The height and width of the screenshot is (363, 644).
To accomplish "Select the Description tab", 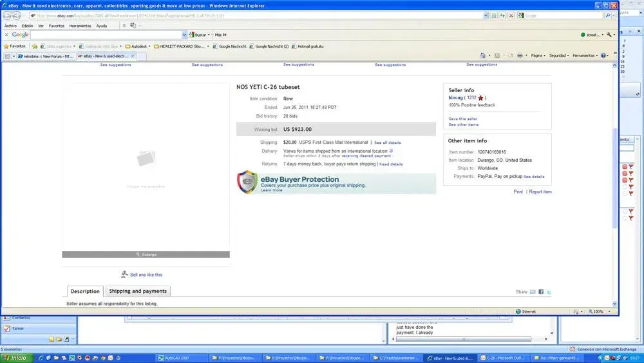I will click(x=85, y=291).
